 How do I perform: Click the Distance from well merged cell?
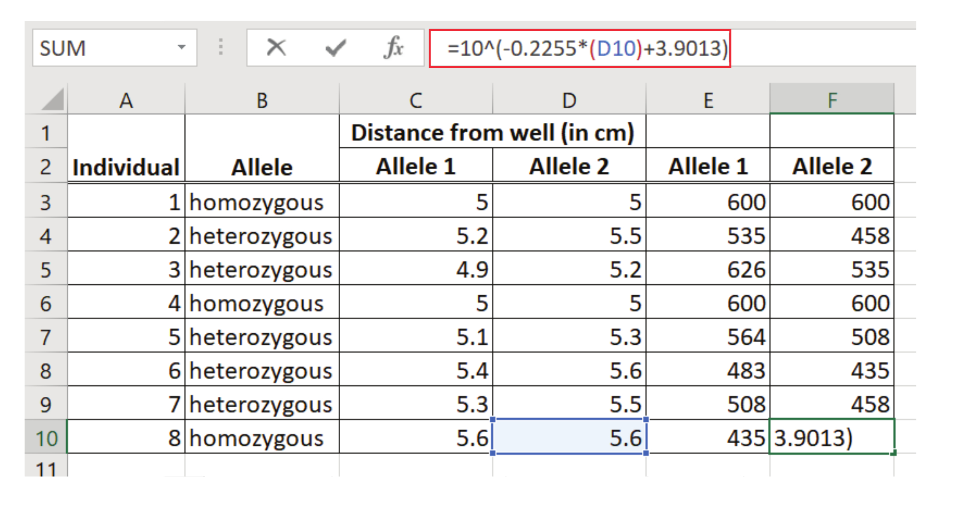click(492, 133)
